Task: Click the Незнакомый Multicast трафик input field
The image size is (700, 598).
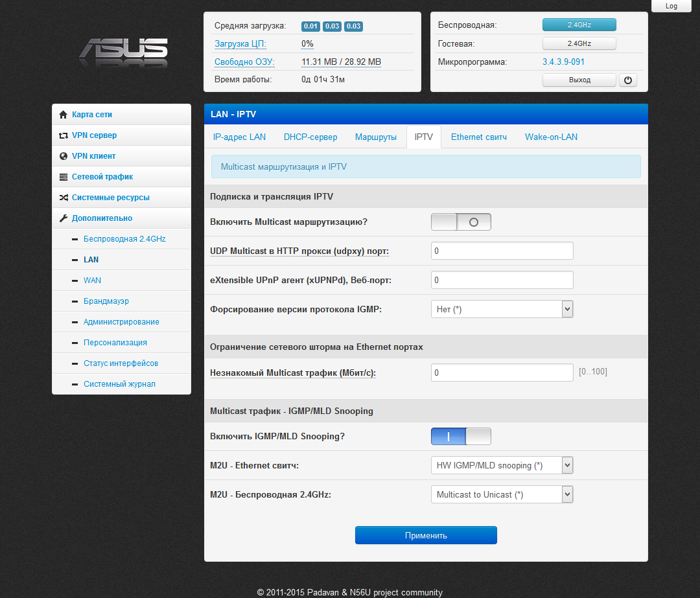Action: coord(502,373)
